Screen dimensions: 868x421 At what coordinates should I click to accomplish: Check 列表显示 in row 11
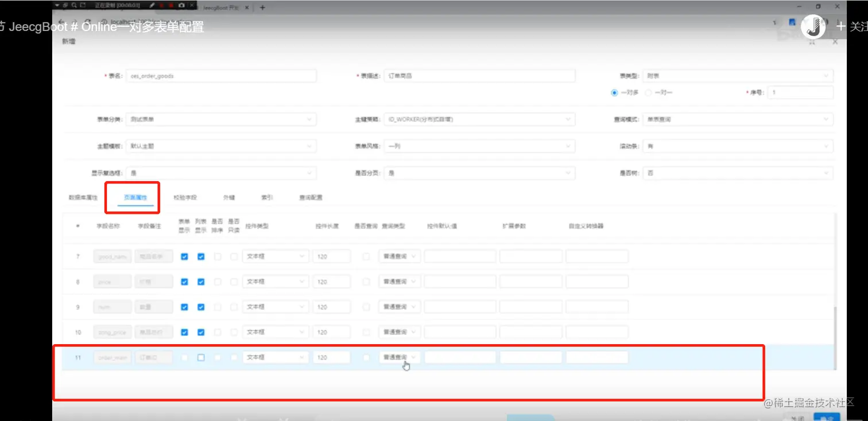click(x=201, y=357)
